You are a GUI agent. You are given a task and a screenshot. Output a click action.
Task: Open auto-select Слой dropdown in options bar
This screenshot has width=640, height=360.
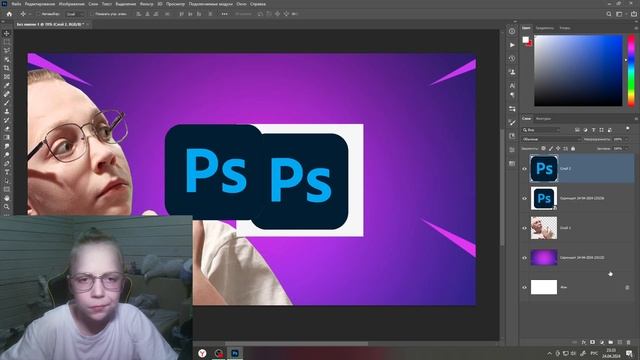point(75,14)
